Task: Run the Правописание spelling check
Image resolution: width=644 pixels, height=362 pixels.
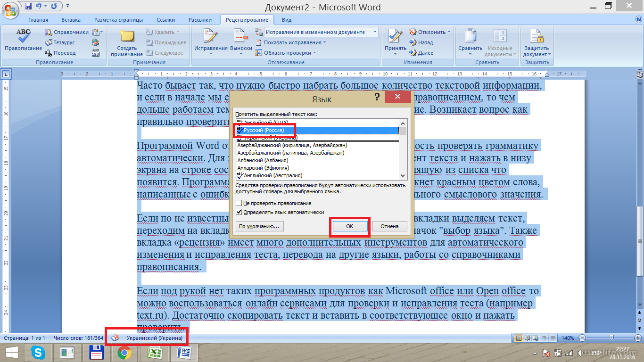Action: click(x=23, y=40)
